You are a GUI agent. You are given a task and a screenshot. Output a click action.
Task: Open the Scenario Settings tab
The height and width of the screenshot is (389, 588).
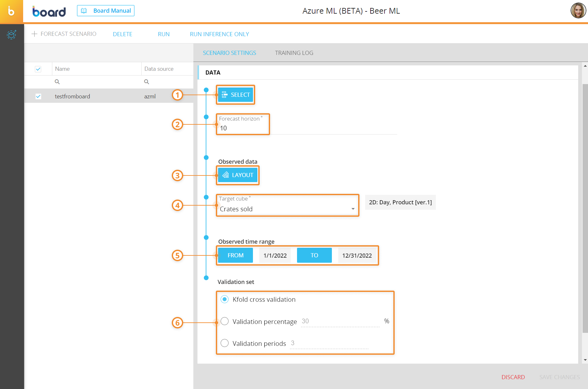coord(229,53)
